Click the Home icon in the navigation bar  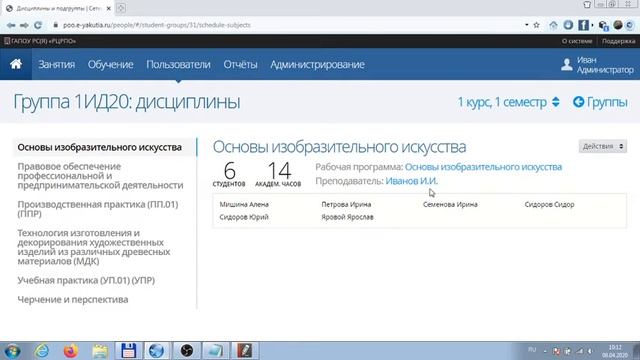[16, 64]
